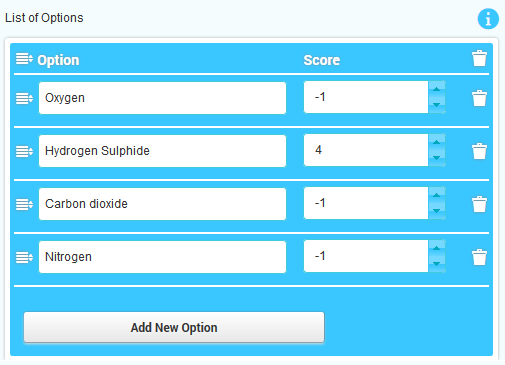Decrease the Oxygen score with down arrow
This screenshot has width=505, height=365.
click(436, 105)
